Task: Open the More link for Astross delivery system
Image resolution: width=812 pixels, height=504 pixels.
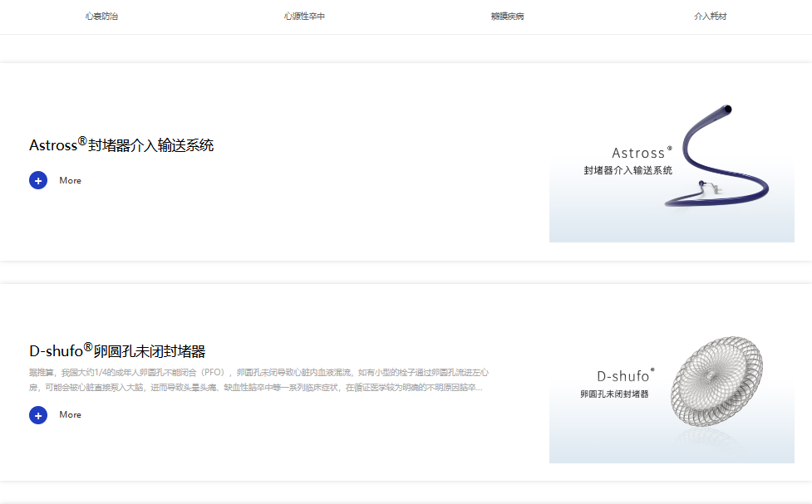Action: [70, 180]
